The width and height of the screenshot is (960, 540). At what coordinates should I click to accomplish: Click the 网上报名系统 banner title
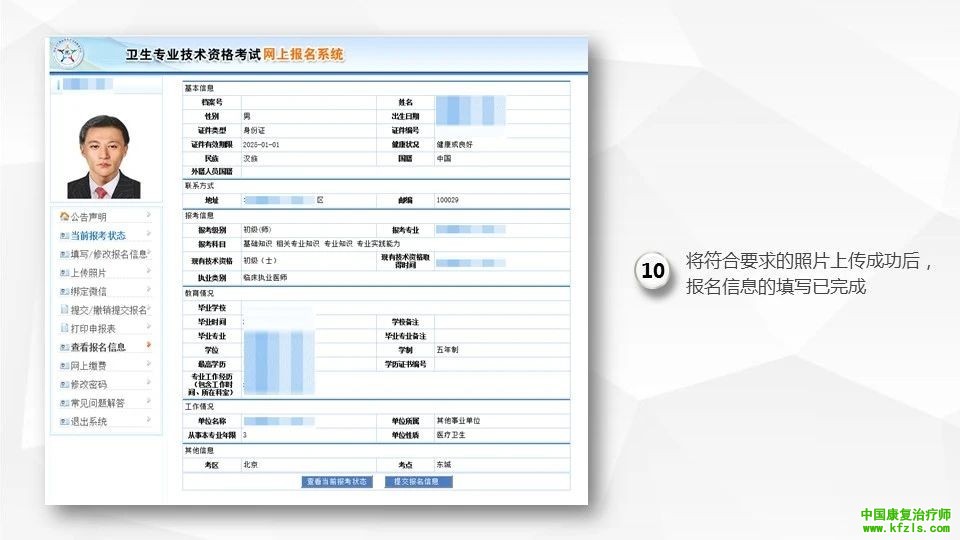[x=304, y=55]
